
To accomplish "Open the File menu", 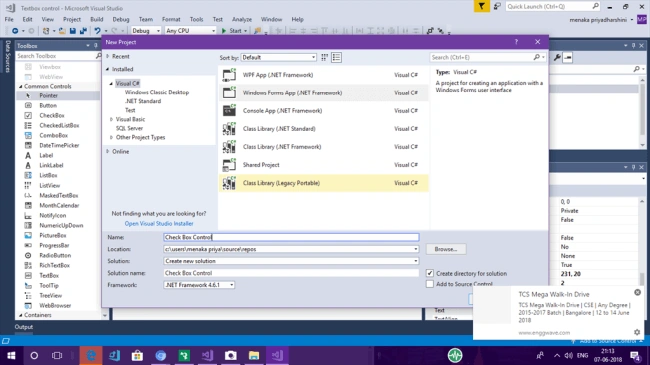I will 9,19.
